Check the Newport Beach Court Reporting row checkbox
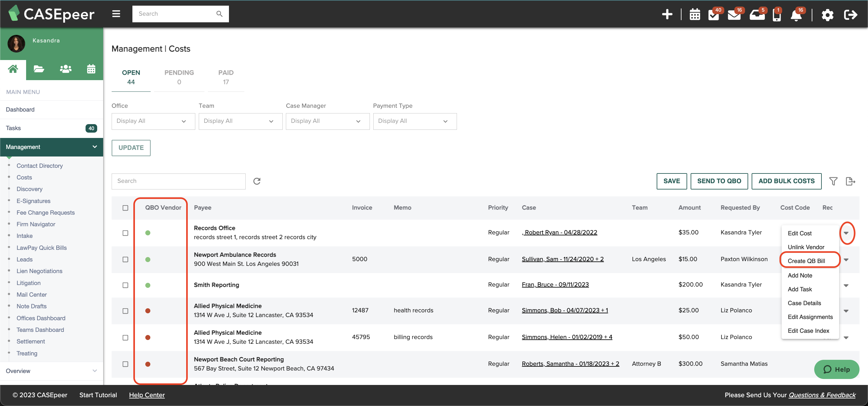Image resolution: width=868 pixels, height=406 pixels. click(x=125, y=364)
